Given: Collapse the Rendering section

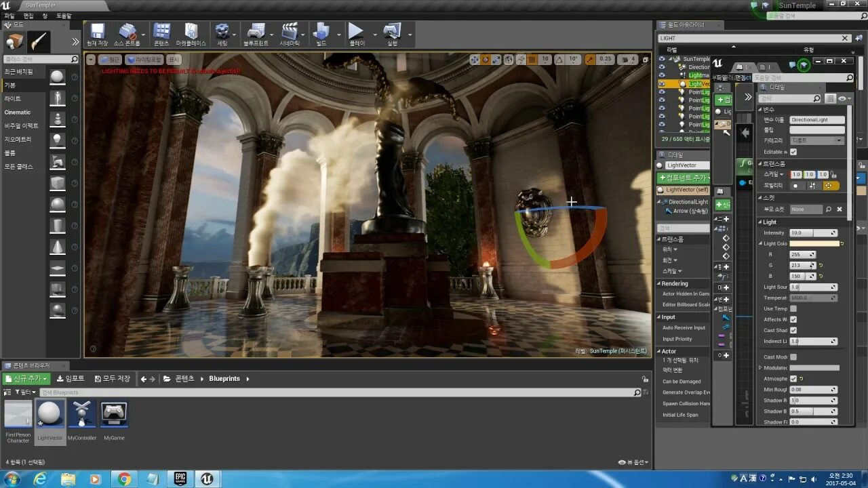Looking at the screenshot, I should [658, 283].
